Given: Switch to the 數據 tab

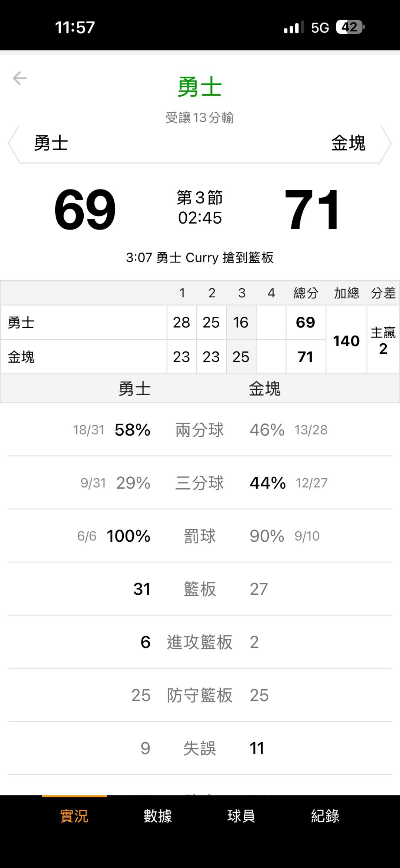Looking at the screenshot, I should (x=158, y=816).
